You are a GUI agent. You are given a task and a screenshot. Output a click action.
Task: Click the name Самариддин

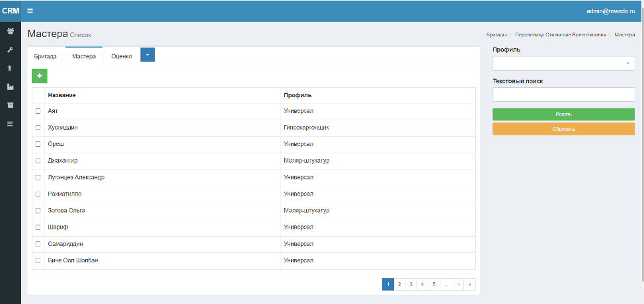[65, 244]
